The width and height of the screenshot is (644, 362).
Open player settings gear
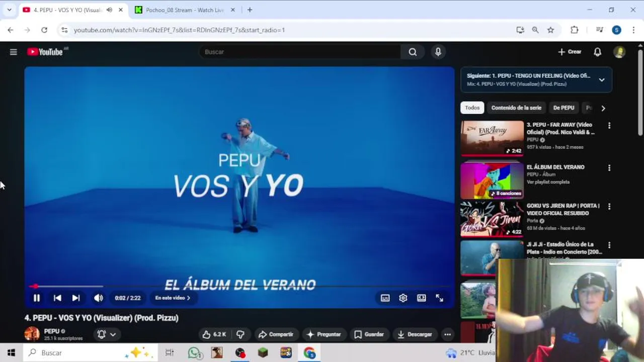tap(403, 298)
